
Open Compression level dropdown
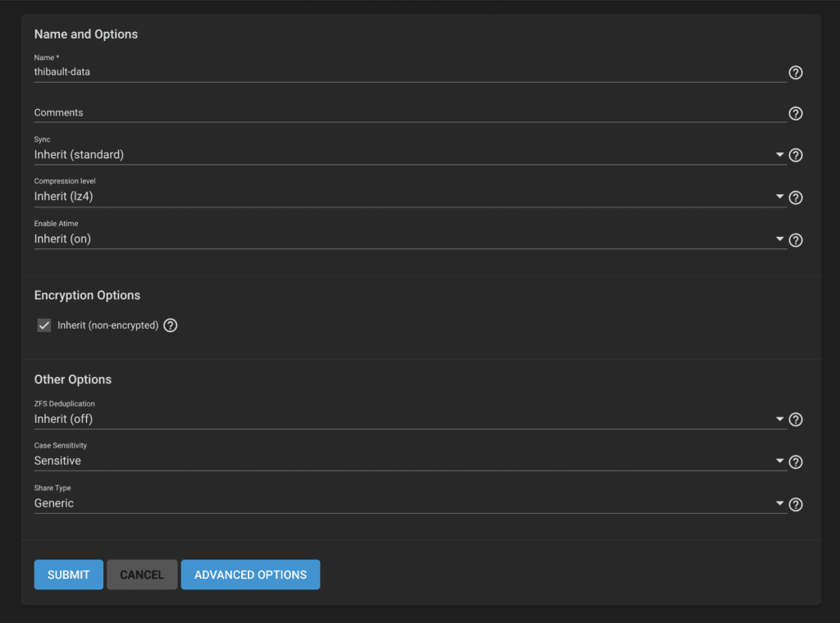(x=410, y=197)
